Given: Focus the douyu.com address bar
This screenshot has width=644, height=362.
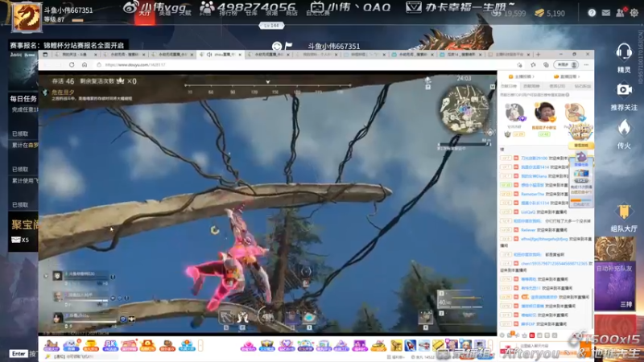Looking at the screenshot, I should point(304,65).
